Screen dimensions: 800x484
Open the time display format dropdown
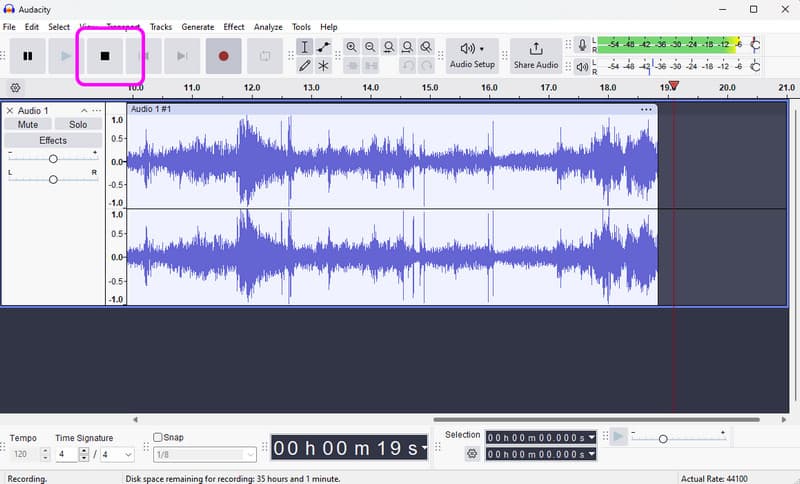coord(424,448)
